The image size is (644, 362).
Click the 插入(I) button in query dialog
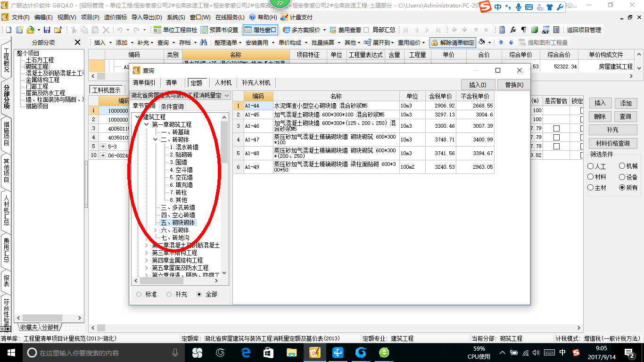pyautogui.click(x=478, y=85)
